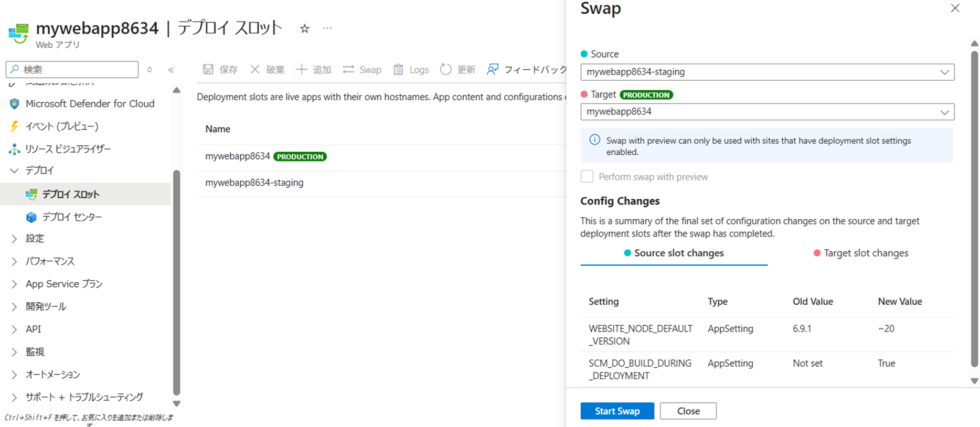Click the Start Swap button
Viewport: 980px width, 427px height.
[x=617, y=411]
